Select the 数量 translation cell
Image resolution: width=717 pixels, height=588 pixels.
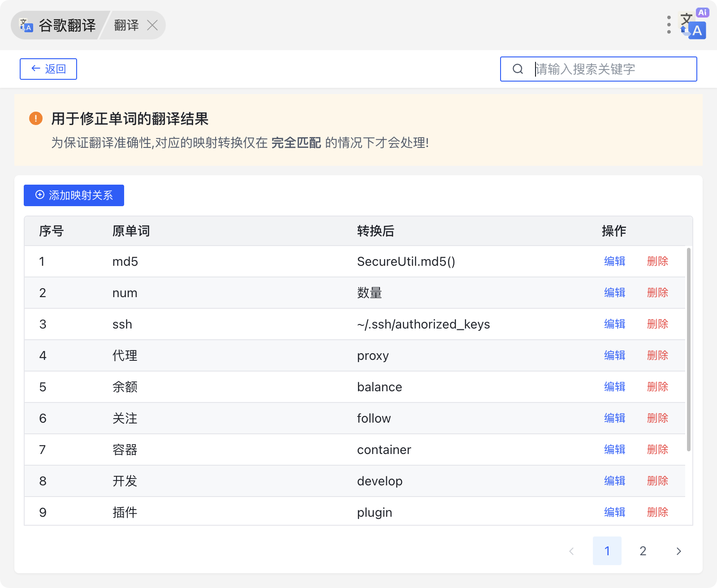[x=370, y=293]
